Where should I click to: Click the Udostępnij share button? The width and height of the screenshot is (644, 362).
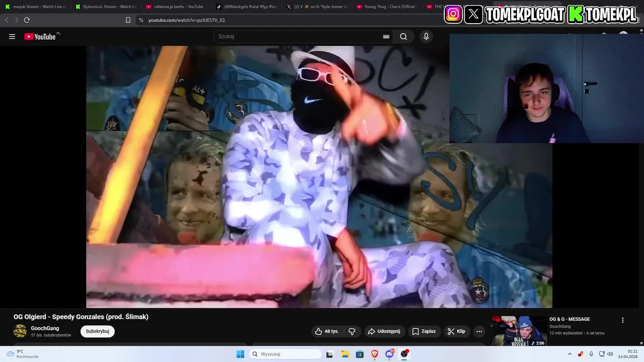pyautogui.click(x=383, y=331)
